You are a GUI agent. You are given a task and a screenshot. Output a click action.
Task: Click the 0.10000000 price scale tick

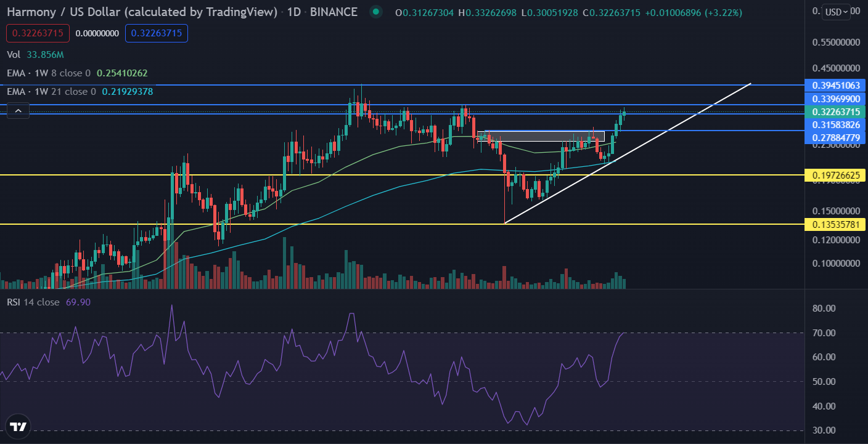[835, 264]
